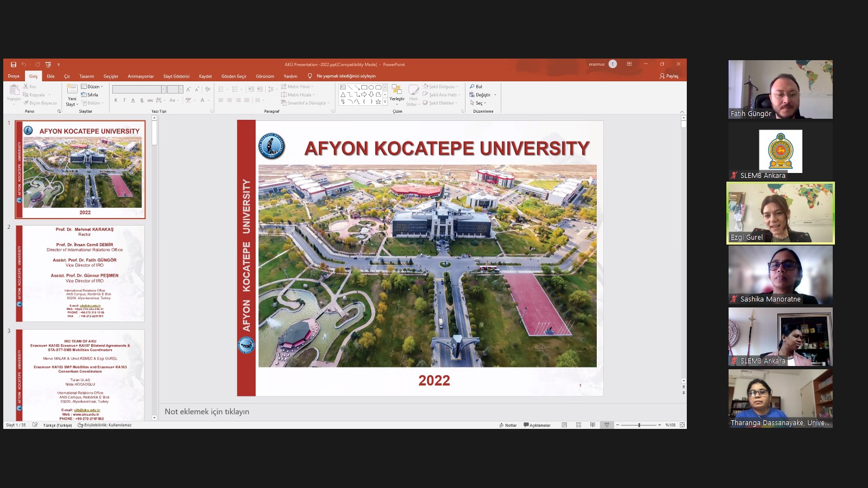Click the Reading view icon in status bar
Viewport: 868px width, 488px height.
(592, 425)
